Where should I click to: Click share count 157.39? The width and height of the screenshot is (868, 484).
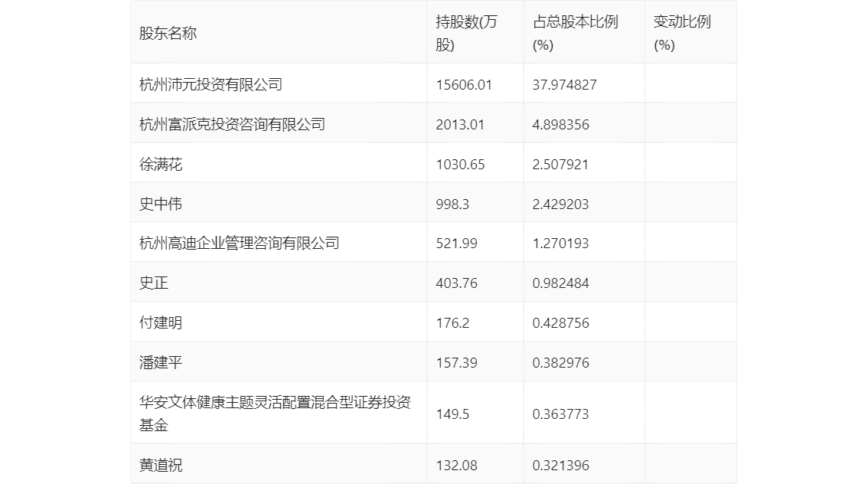[x=456, y=363]
